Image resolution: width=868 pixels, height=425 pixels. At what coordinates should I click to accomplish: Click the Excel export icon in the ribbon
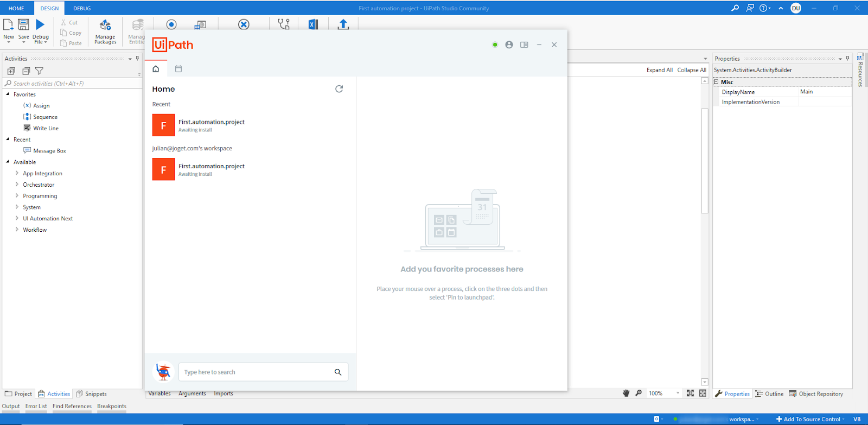coord(313,24)
